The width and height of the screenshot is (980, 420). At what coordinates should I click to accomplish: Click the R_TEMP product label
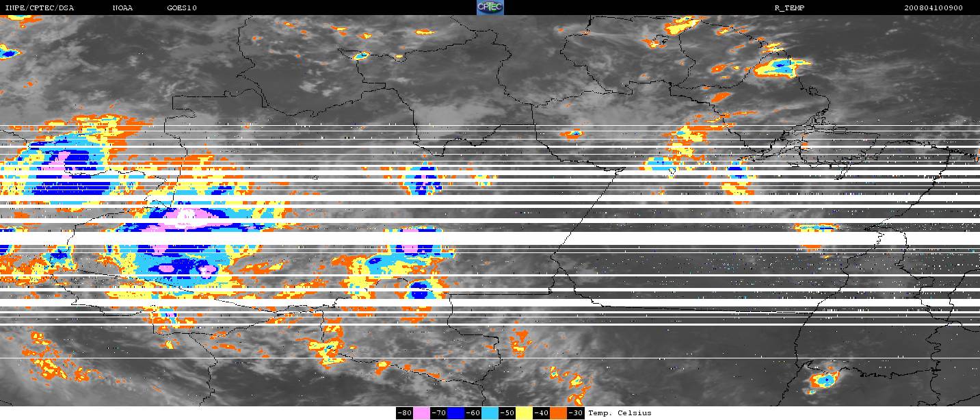tap(789, 8)
